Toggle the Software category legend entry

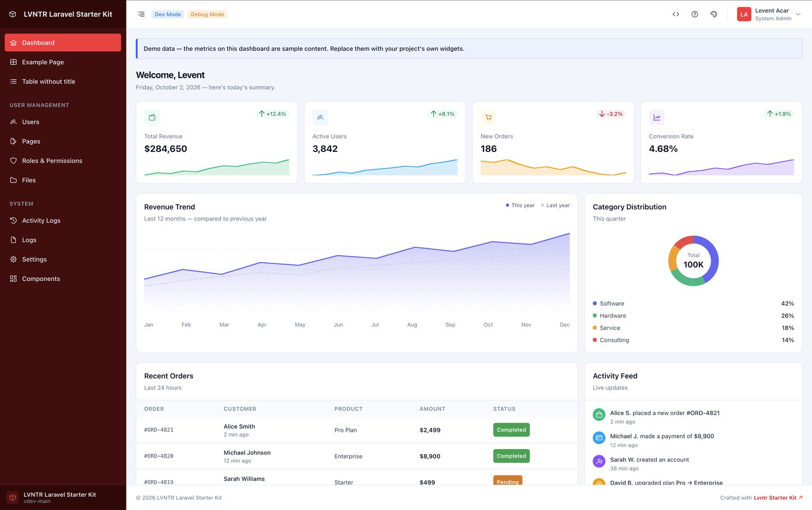(608, 303)
